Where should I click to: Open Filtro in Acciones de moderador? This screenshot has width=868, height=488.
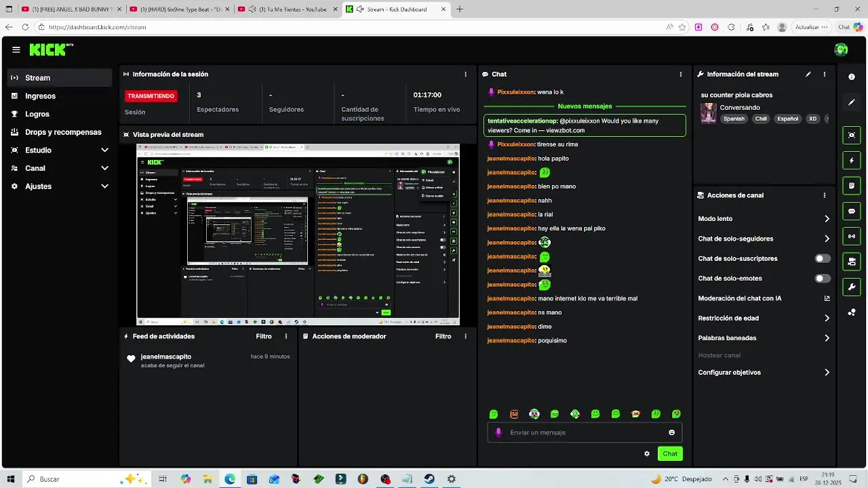(443, 336)
